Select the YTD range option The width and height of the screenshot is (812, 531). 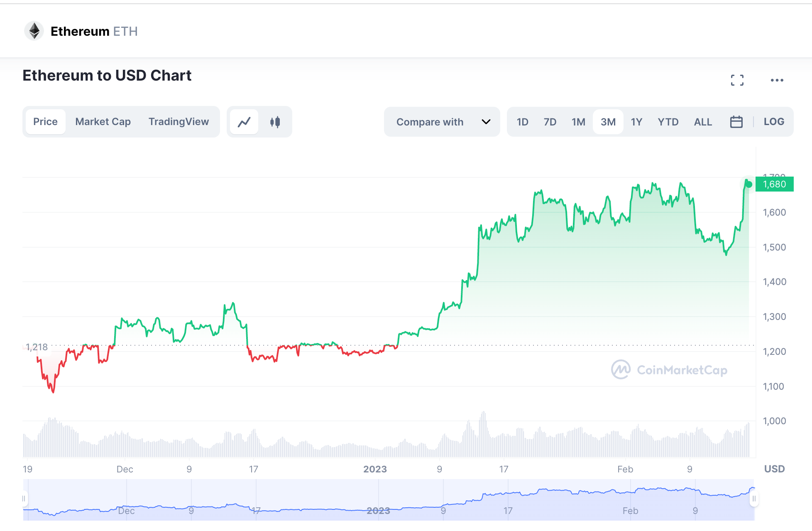pyautogui.click(x=668, y=122)
